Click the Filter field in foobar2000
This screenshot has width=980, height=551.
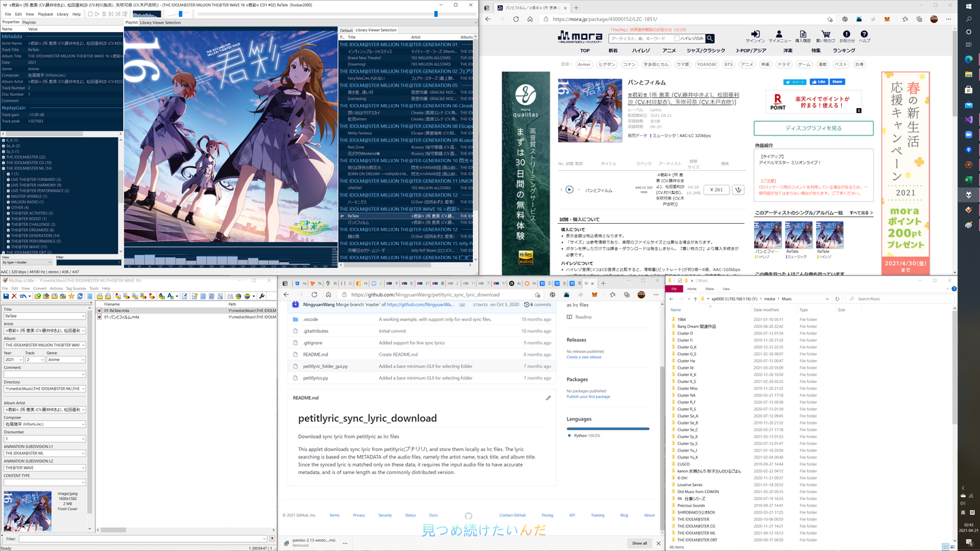pos(88,262)
